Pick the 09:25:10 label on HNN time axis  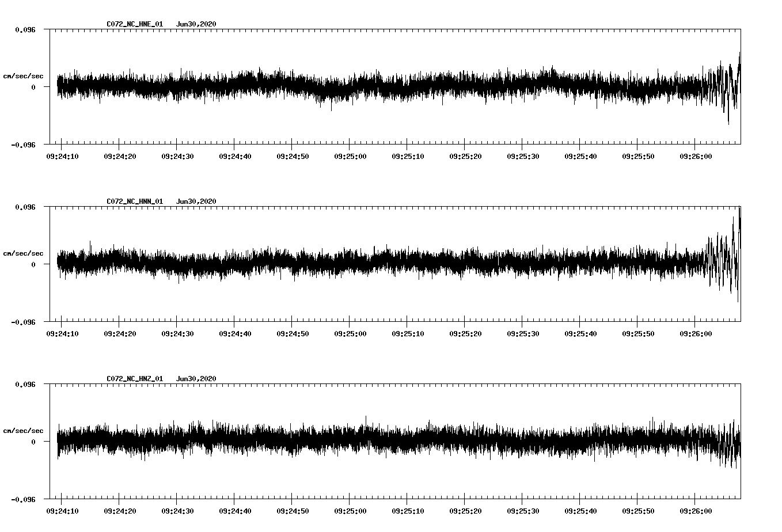(x=407, y=333)
